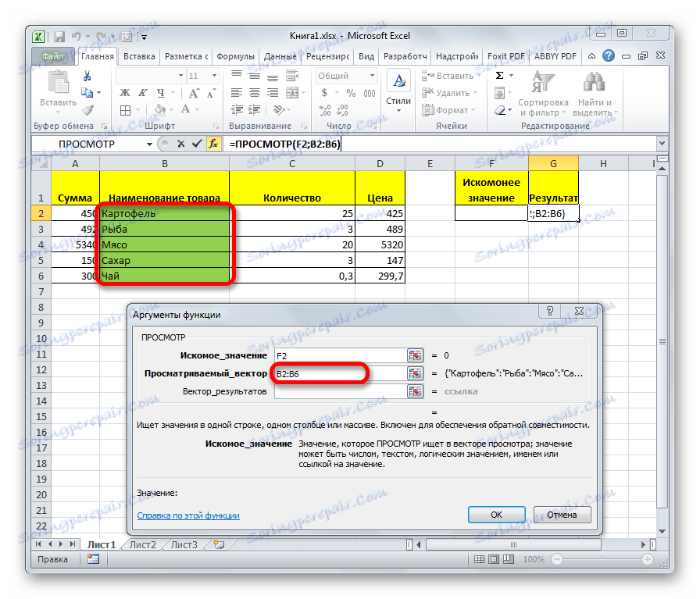700x599 pixels.
Task: Click the Increase Font Size icon
Action: 194,93
